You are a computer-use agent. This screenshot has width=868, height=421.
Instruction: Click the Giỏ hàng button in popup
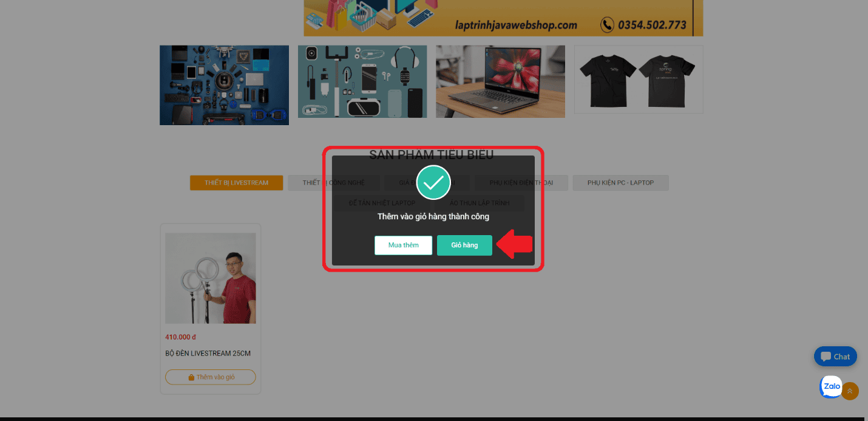point(464,245)
